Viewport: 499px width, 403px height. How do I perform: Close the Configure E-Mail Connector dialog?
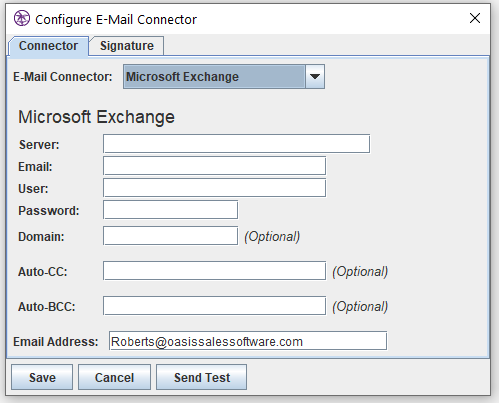click(475, 18)
